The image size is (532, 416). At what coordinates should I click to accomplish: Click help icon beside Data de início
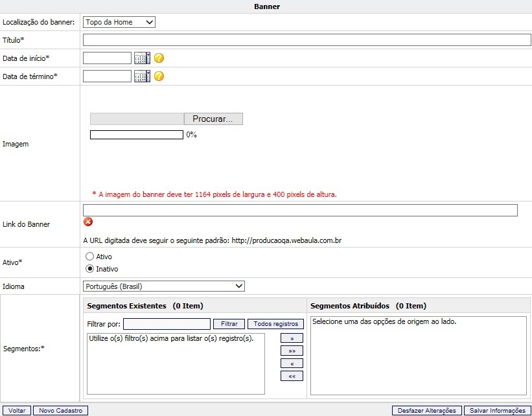pos(159,58)
